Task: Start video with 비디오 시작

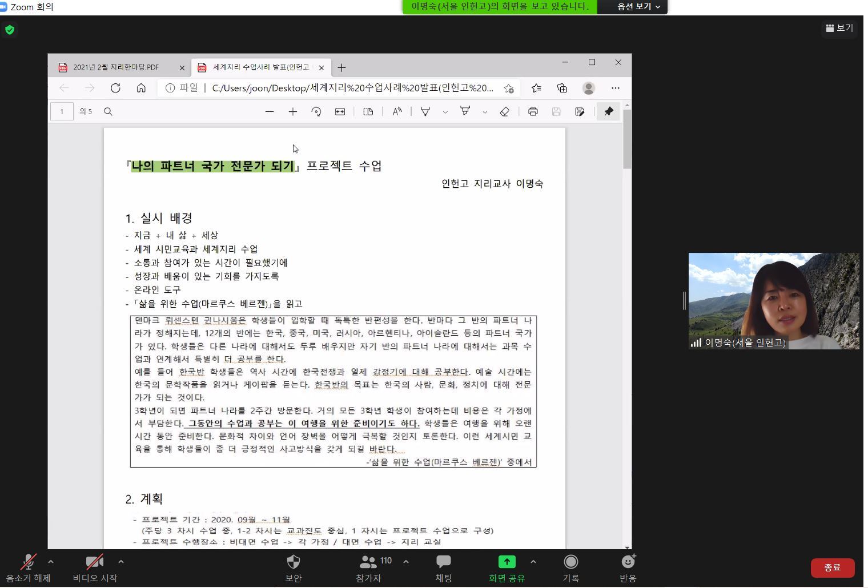Action: click(x=94, y=562)
